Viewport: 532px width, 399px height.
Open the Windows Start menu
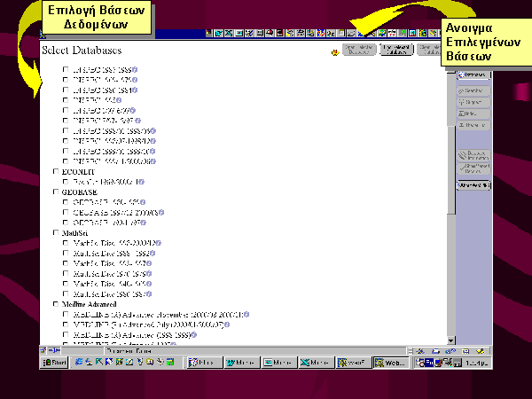tap(54, 363)
